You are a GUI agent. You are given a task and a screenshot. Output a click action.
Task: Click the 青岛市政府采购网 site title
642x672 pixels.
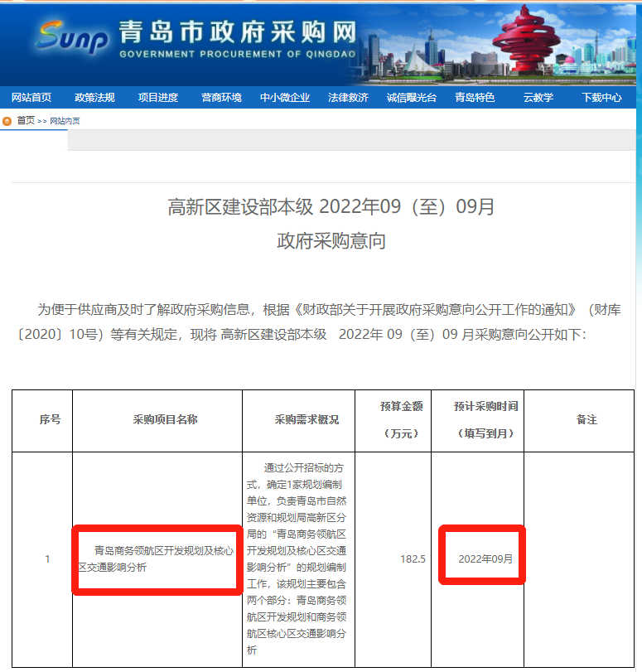click(x=238, y=32)
